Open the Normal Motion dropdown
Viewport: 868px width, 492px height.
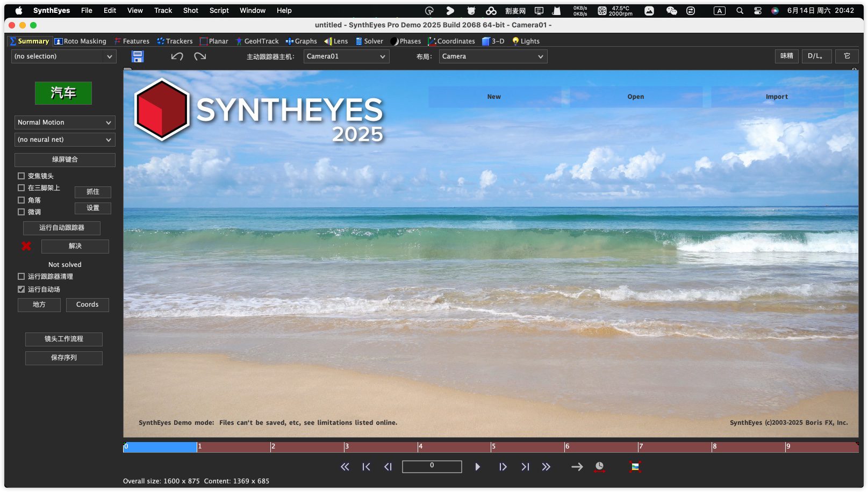pyautogui.click(x=64, y=122)
